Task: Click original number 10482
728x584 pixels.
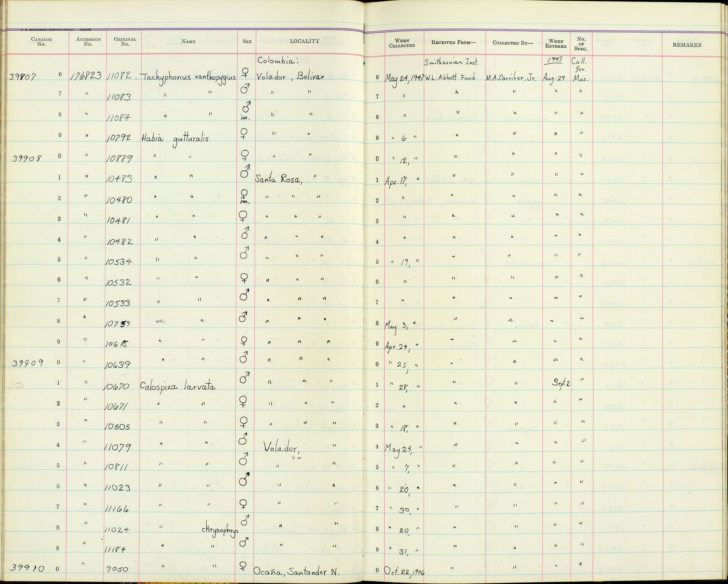Action: [120, 241]
